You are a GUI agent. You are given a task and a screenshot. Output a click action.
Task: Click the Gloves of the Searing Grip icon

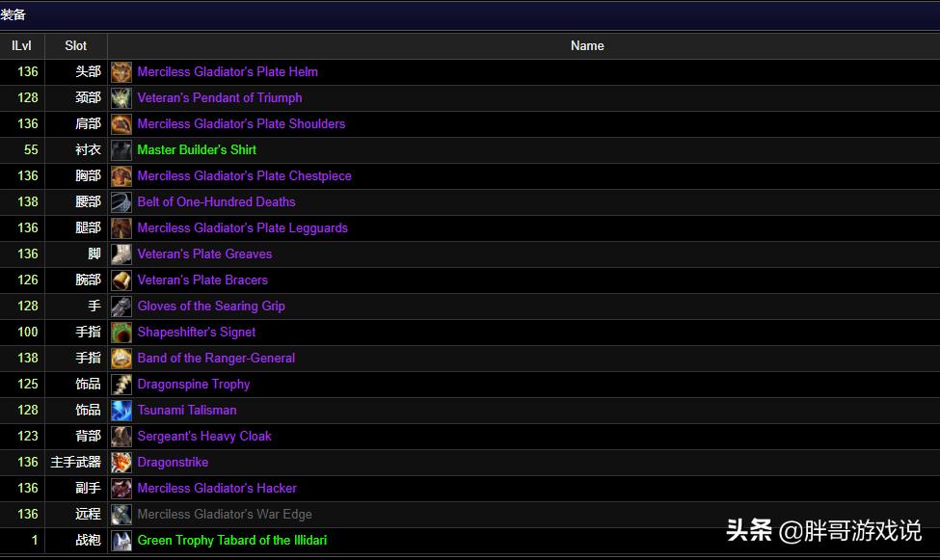point(121,307)
